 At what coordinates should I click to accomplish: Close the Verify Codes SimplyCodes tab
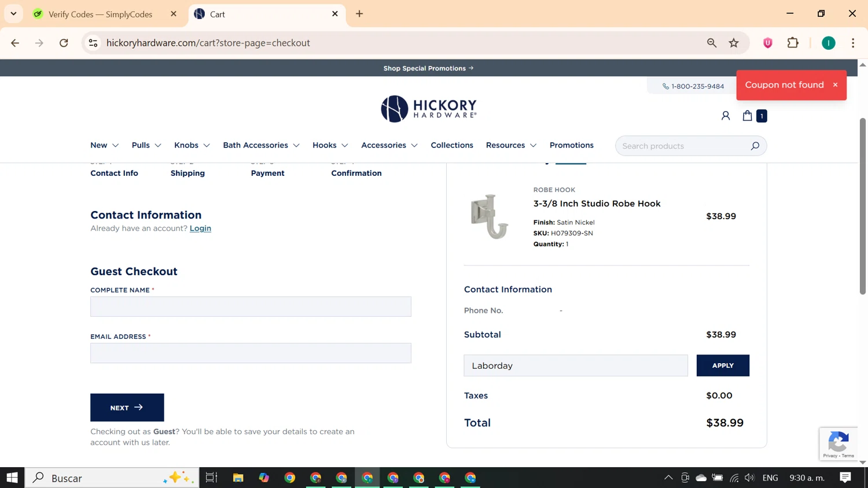(174, 14)
